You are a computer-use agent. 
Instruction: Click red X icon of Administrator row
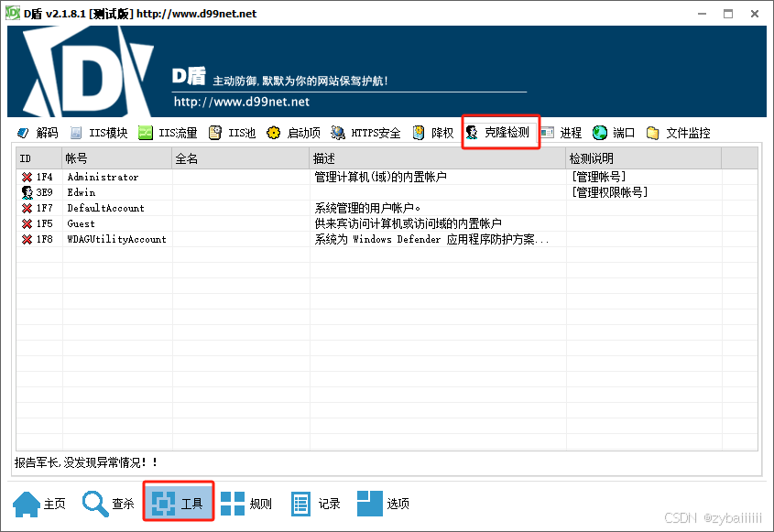(x=27, y=177)
